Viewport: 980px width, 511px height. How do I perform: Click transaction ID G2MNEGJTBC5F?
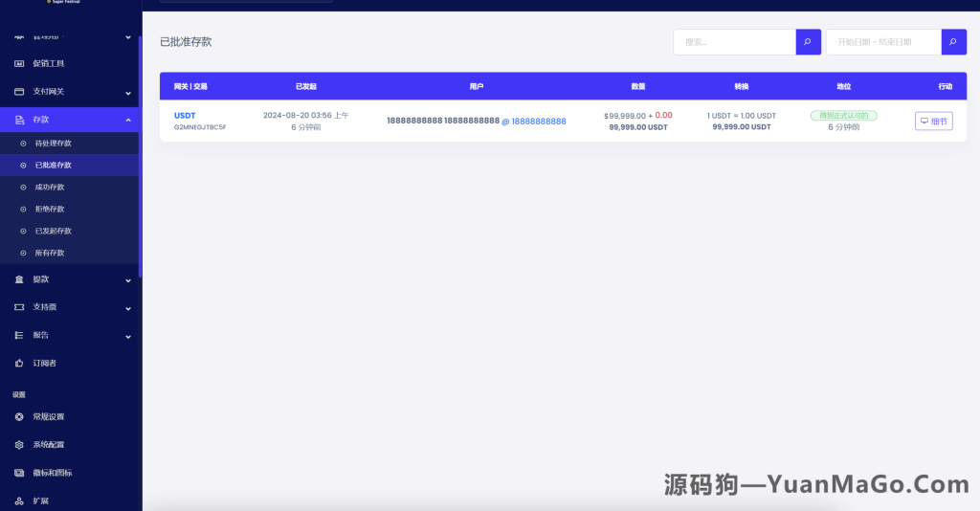(200, 127)
